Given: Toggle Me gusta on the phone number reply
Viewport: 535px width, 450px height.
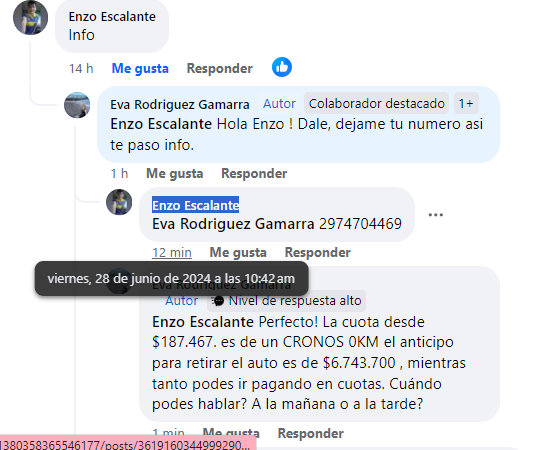Looking at the screenshot, I should tap(238, 252).
